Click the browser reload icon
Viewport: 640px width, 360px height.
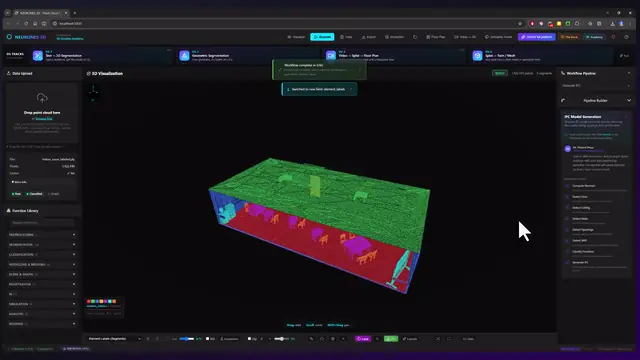26,24
